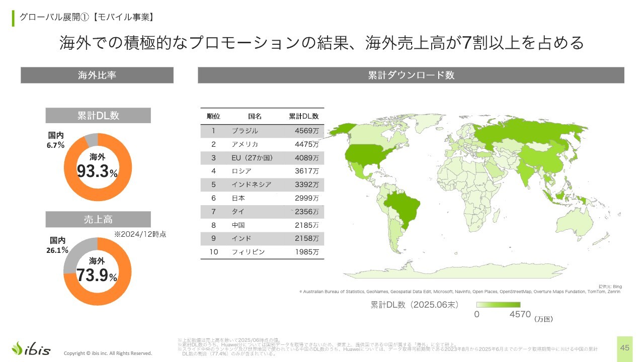The width and height of the screenshot is (644, 362).
Task: Select the アメリカ row in the ranking table
Action: pos(262,144)
